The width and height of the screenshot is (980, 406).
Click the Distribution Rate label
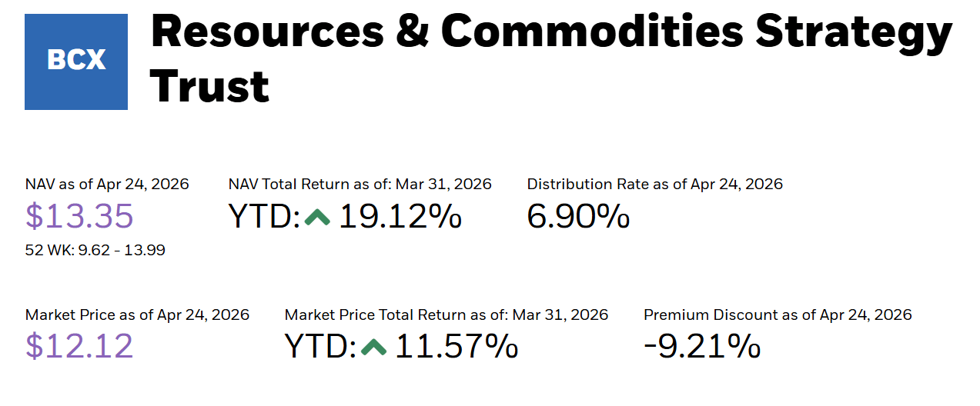[x=654, y=184]
